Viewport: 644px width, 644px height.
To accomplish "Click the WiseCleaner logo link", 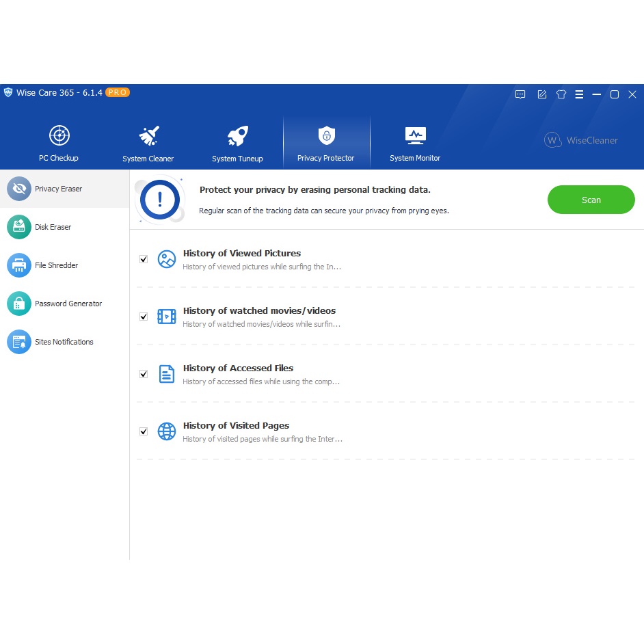I will click(581, 140).
